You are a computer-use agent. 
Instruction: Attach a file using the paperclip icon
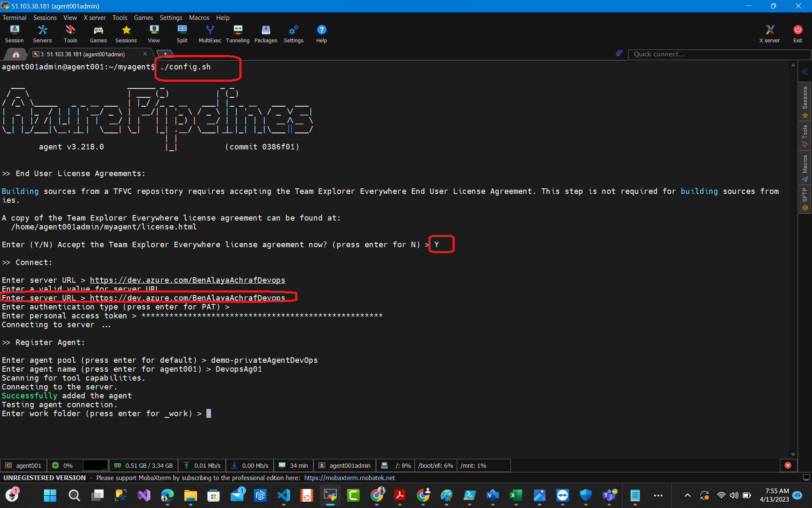coord(619,53)
